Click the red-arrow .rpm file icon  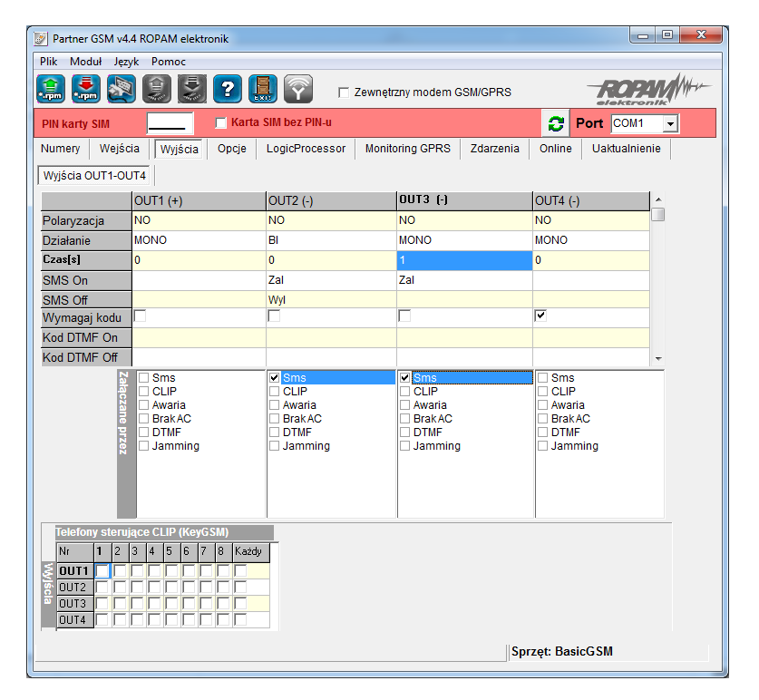86,89
